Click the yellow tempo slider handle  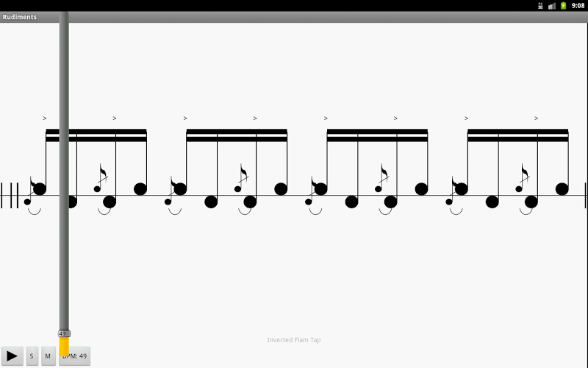coord(64,346)
